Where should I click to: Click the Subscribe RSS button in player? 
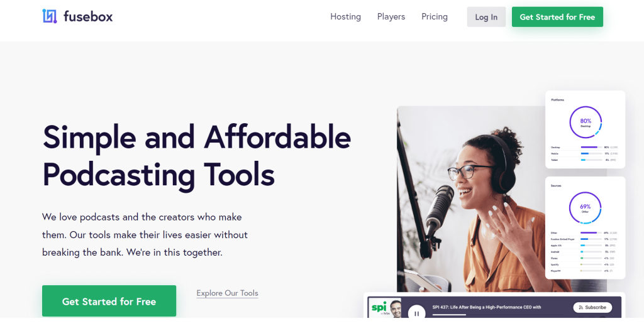(x=592, y=307)
